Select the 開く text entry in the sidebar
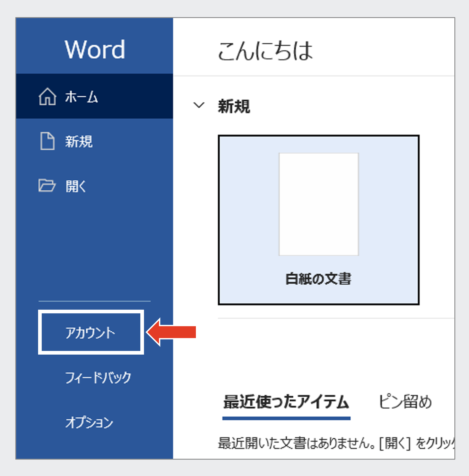Viewport: 469px width, 476px height. click(x=76, y=186)
